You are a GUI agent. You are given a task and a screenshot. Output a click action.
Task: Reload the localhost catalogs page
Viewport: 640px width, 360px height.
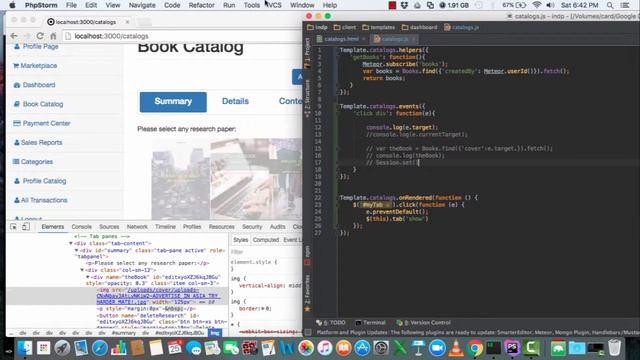coord(40,36)
